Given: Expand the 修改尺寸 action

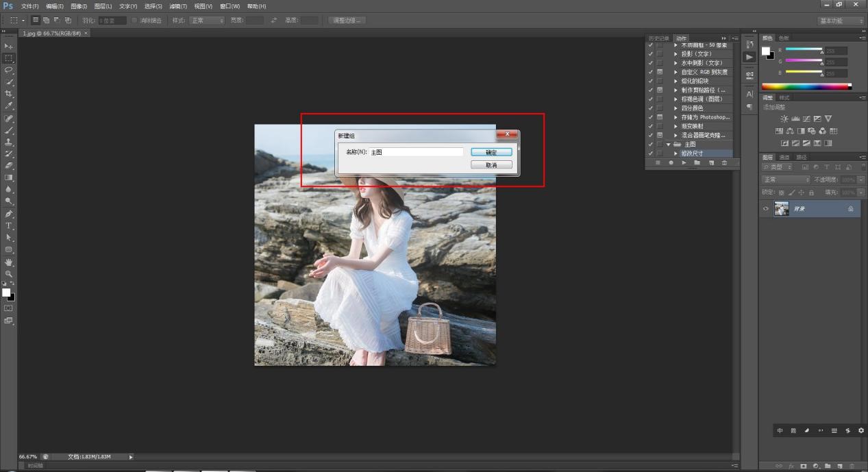Looking at the screenshot, I should pos(675,153).
